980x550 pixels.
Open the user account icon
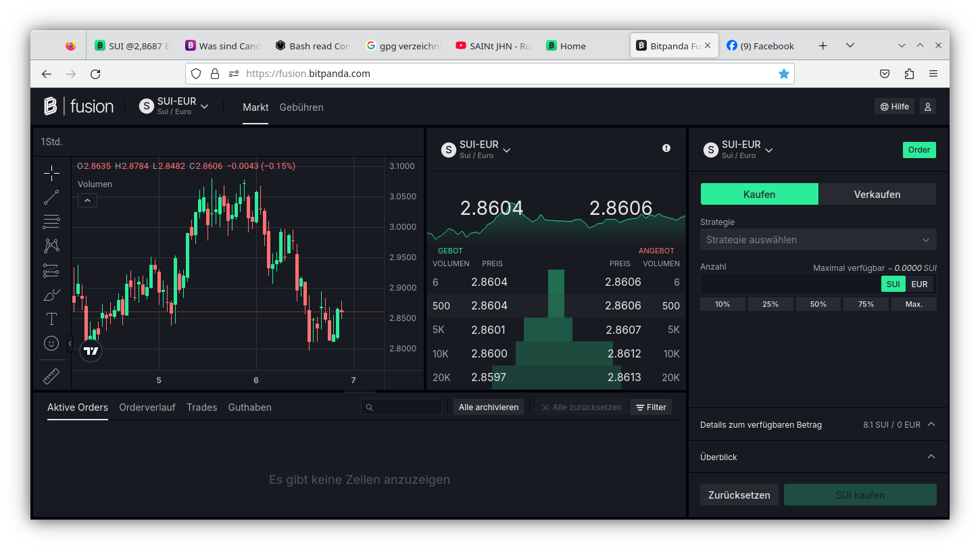tap(927, 107)
